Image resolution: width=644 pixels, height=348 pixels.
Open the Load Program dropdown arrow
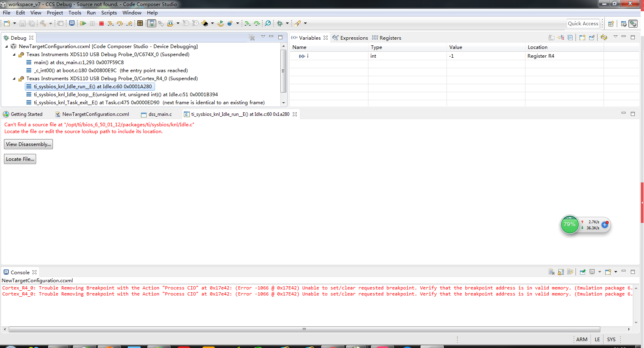178,23
